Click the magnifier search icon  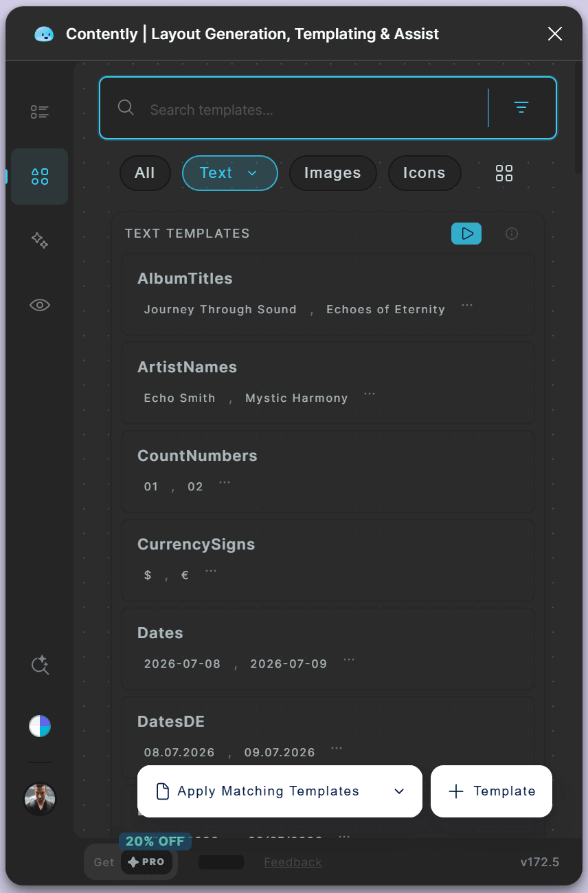coord(126,108)
